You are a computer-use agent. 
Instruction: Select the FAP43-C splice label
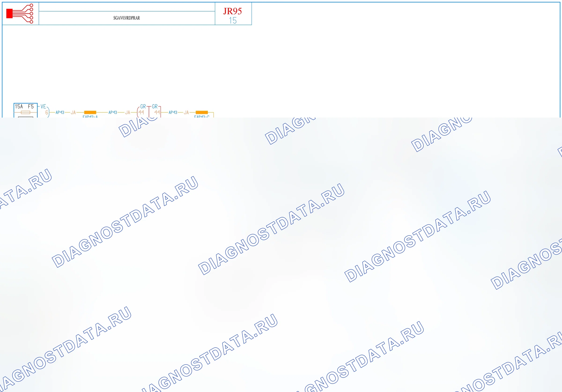click(x=202, y=117)
